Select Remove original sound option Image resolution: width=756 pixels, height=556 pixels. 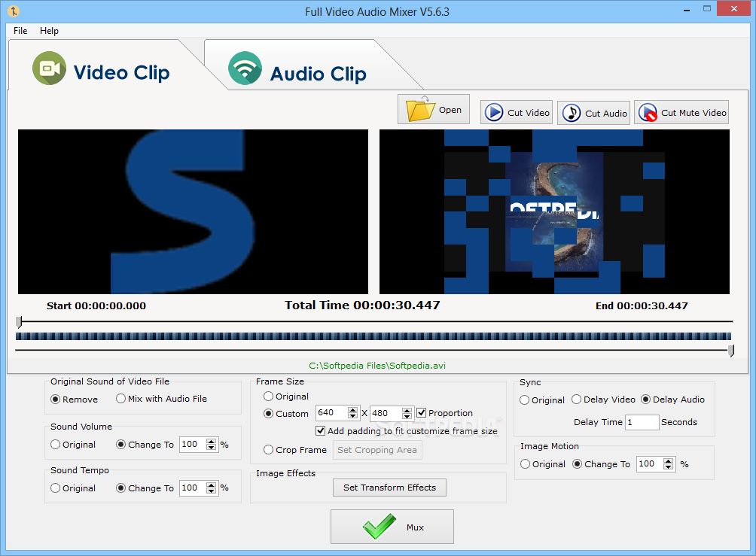[75, 399]
